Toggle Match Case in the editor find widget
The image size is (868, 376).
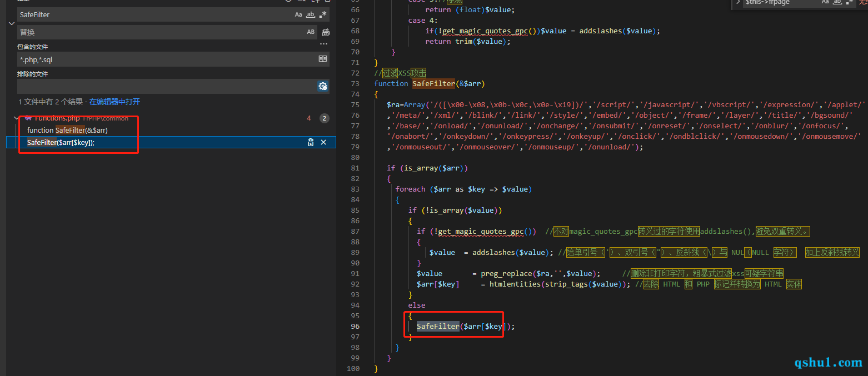(x=825, y=3)
